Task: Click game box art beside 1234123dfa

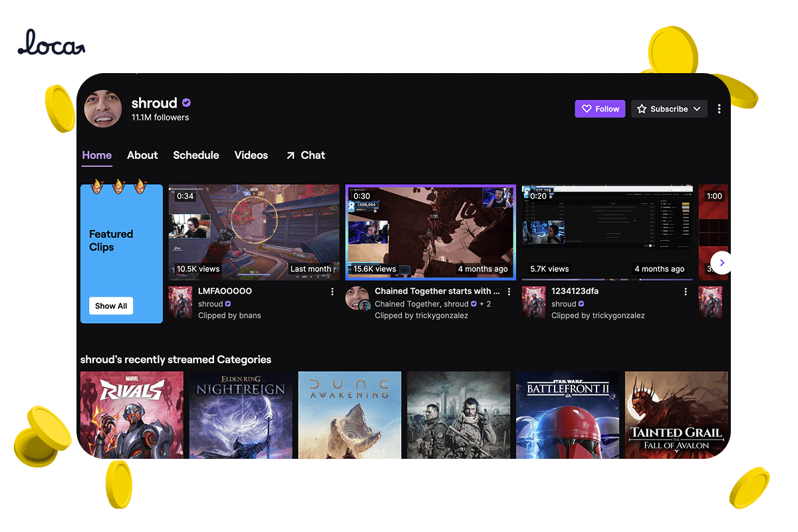Action: (x=534, y=302)
